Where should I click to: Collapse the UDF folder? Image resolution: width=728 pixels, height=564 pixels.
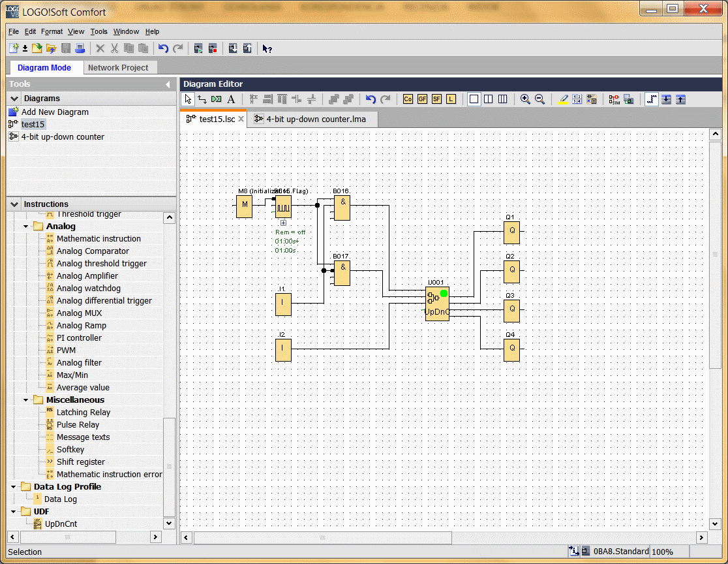[x=14, y=512]
